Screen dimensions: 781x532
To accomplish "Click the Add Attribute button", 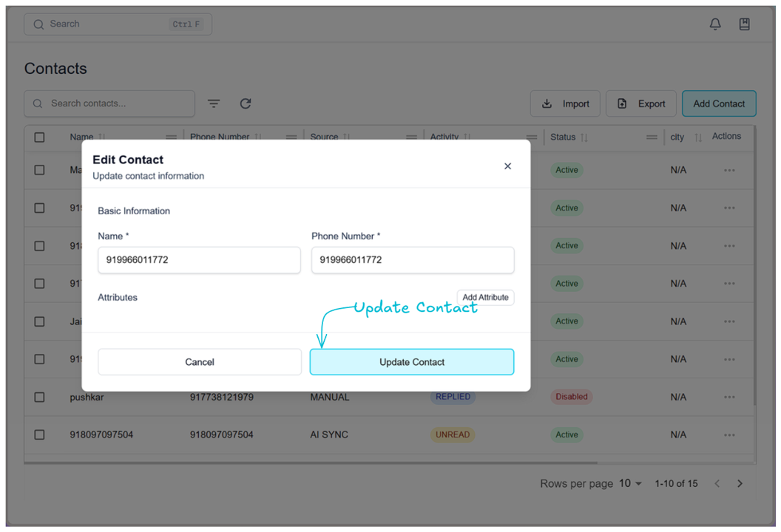I will (x=485, y=298).
